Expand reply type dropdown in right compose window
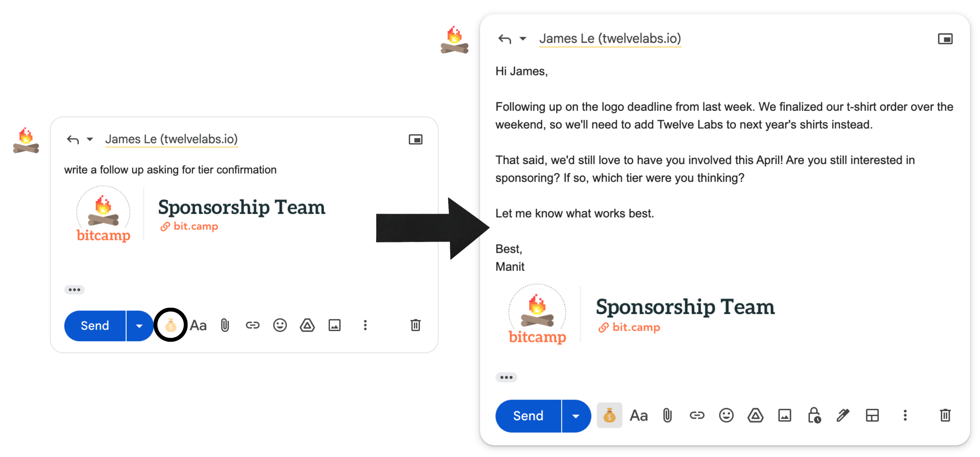The width and height of the screenshot is (980, 457). pos(523,39)
